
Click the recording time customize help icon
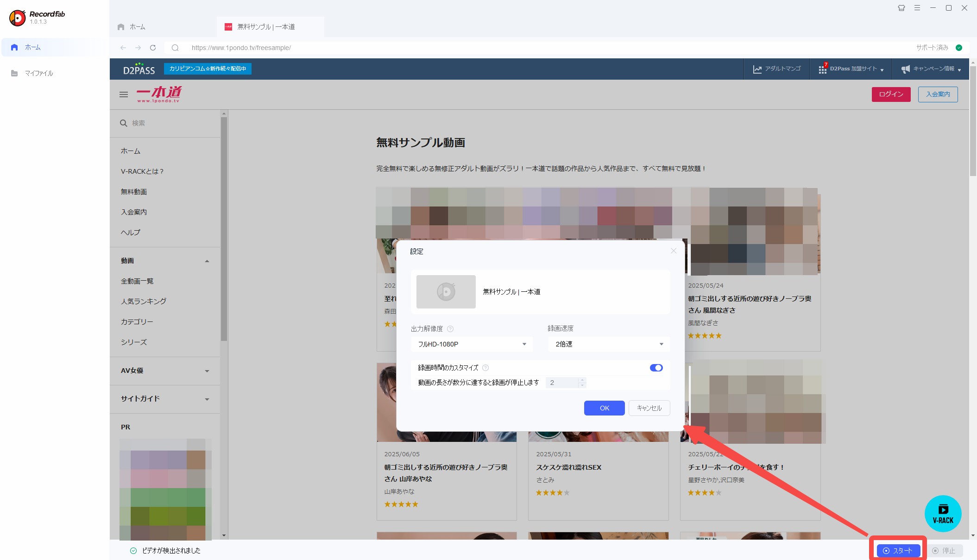(485, 368)
